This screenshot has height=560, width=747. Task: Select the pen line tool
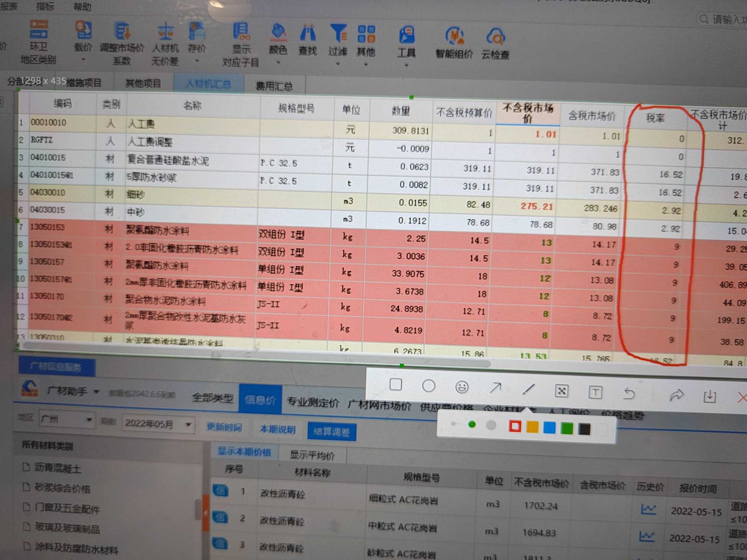click(x=528, y=389)
